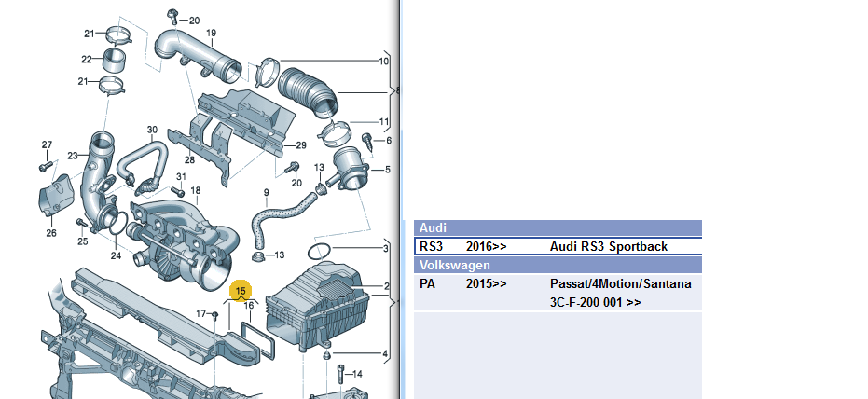The image size is (868, 399).
Task: Select part number 20 bolt callout
Action: tap(193, 20)
